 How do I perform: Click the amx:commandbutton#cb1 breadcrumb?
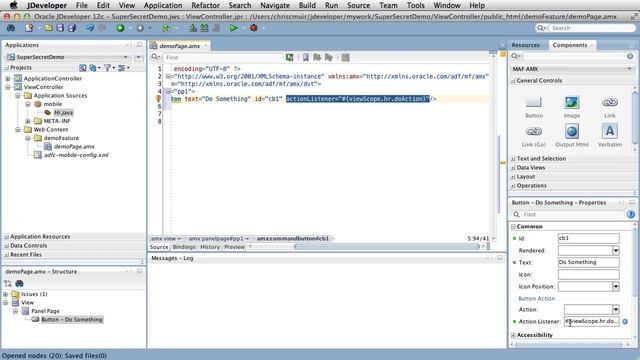point(293,238)
